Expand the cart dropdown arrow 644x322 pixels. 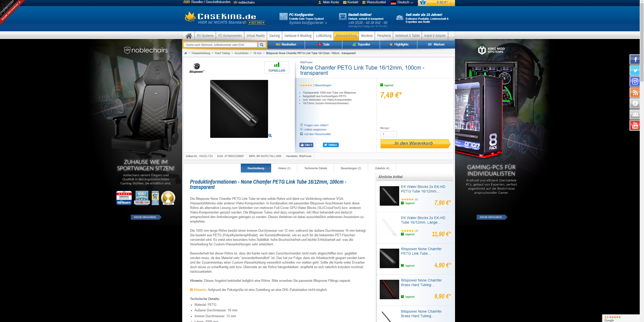pos(452,3)
